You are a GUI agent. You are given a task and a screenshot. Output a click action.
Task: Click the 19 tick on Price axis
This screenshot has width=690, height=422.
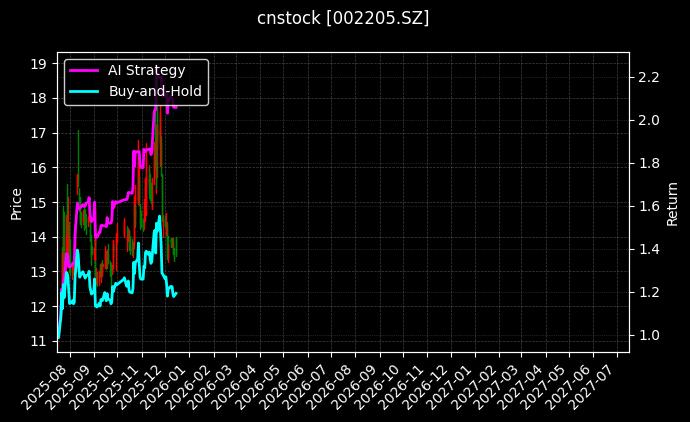coord(38,64)
